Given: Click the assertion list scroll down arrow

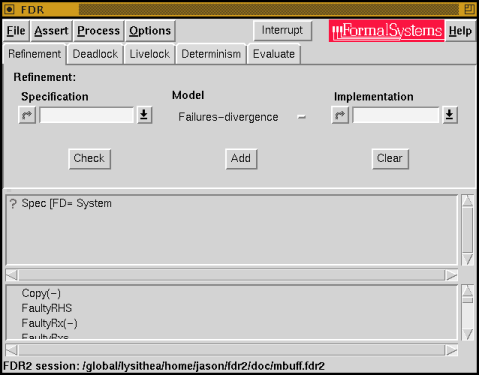Looking at the screenshot, I should pos(467,259).
